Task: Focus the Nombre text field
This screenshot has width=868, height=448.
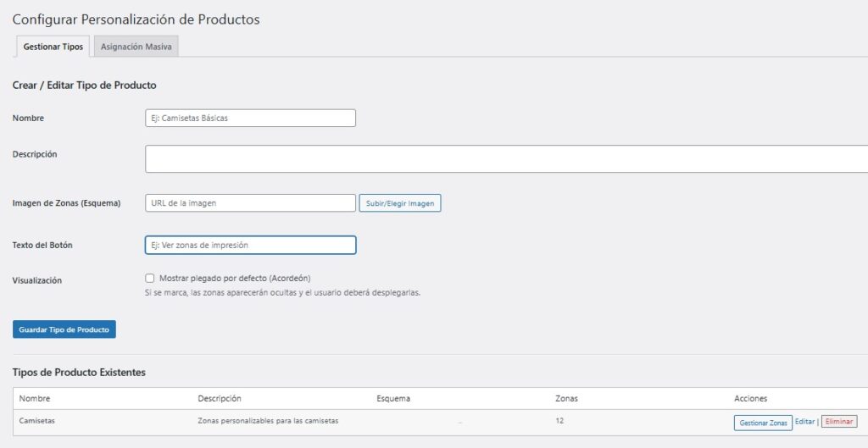Action: pos(250,118)
